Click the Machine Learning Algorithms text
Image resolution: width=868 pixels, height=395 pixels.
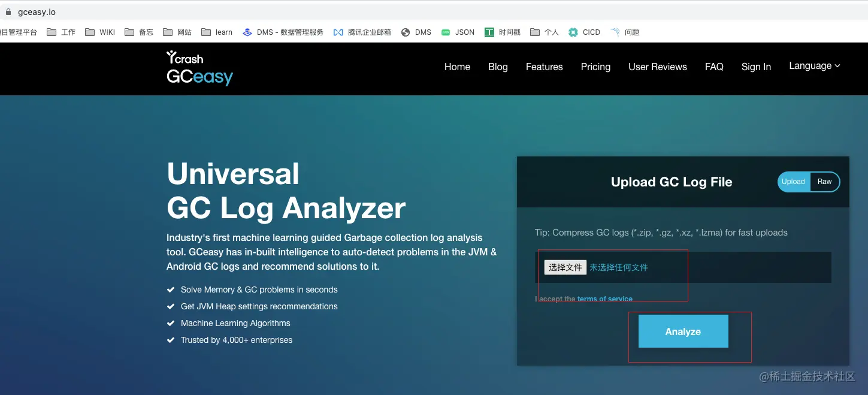235,323
